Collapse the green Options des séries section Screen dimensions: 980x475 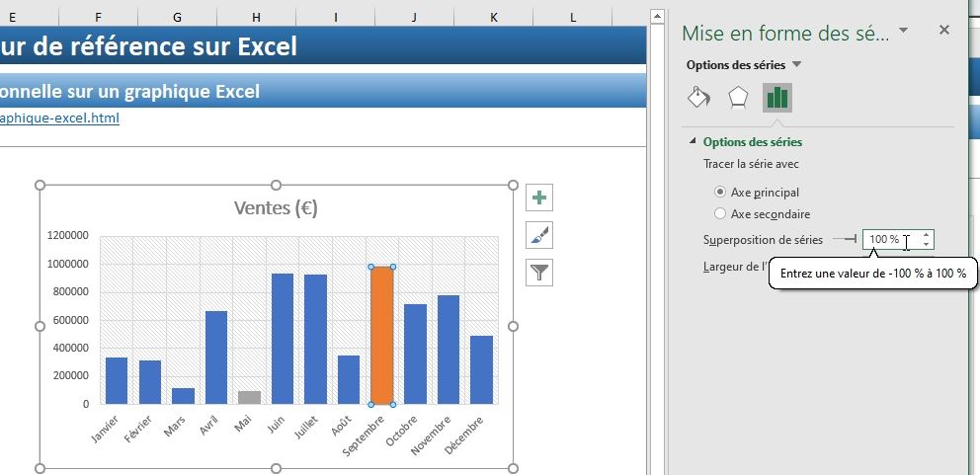[x=693, y=142]
